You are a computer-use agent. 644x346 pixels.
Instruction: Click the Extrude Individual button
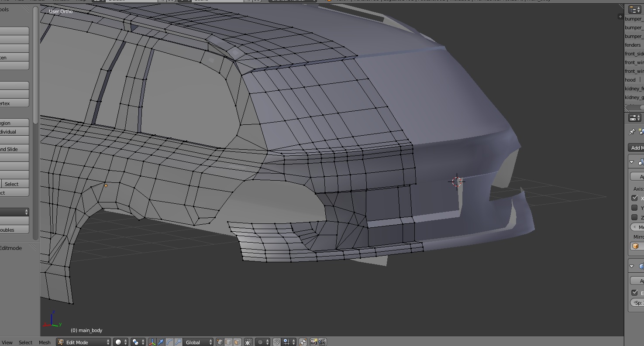[14, 132]
